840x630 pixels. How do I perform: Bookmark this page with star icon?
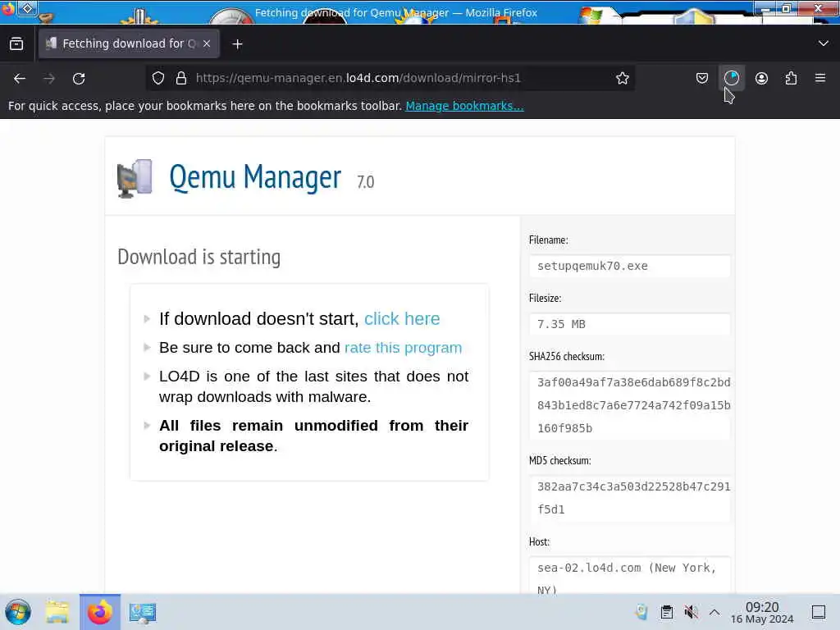point(622,78)
